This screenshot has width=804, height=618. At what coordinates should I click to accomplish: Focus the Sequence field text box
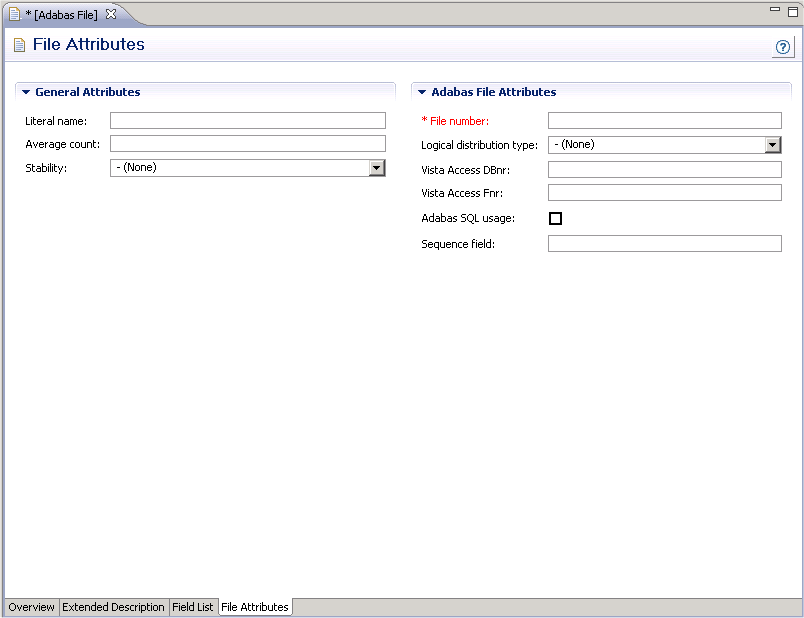[x=664, y=244]
